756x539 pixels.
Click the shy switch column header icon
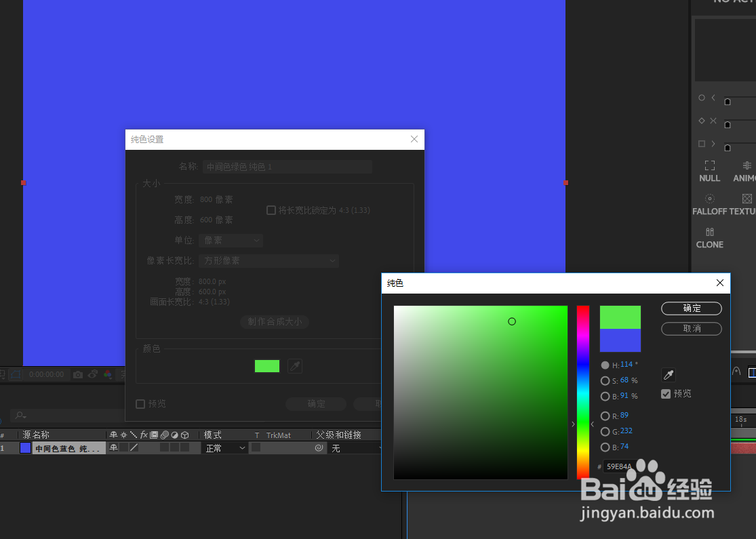pos(114,435)
